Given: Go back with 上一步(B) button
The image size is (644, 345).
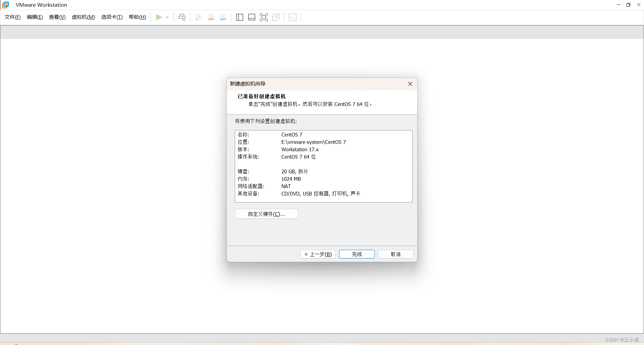Looking at the screenshot, I should pos(318,254).
